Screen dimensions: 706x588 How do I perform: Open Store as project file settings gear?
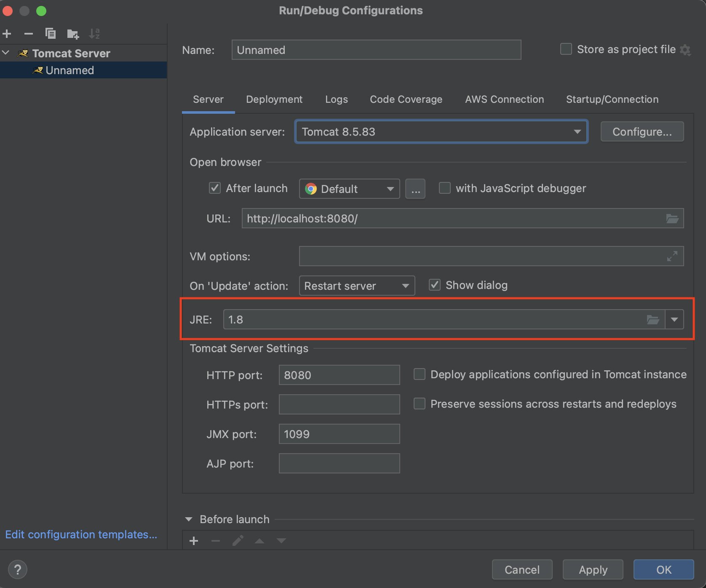coord(685,50)
